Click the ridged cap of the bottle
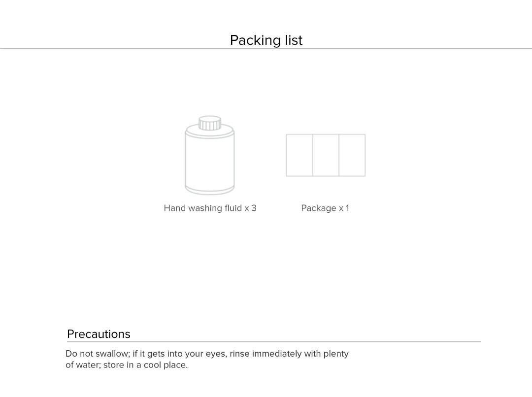 pyautogui.click(x=210, y=123)
